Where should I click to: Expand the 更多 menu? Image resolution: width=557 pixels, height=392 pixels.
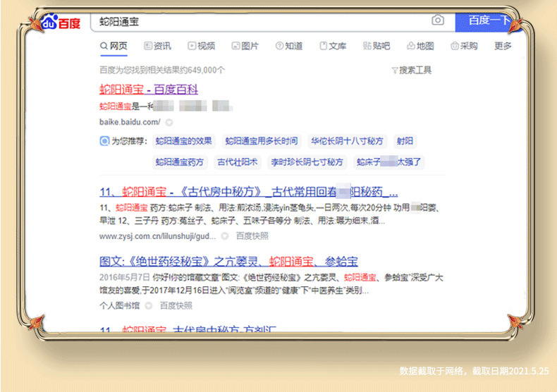pyautogui.click(x=503, y=46)
